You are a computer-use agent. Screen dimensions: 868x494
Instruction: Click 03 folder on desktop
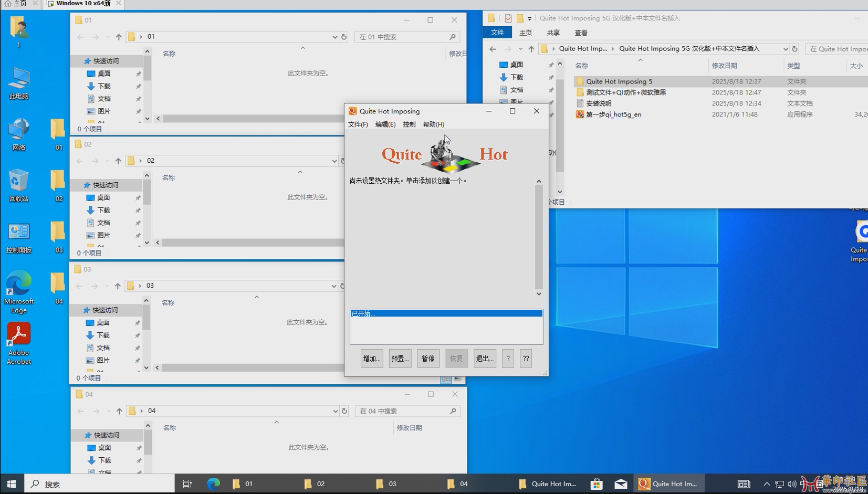pos(58,237)
